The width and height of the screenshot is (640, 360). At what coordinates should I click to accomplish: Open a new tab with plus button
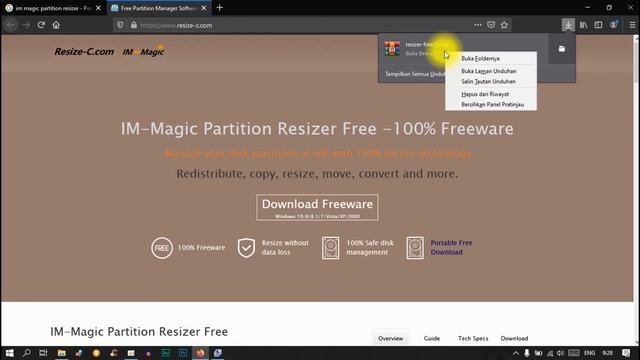[x=220, y=8]
